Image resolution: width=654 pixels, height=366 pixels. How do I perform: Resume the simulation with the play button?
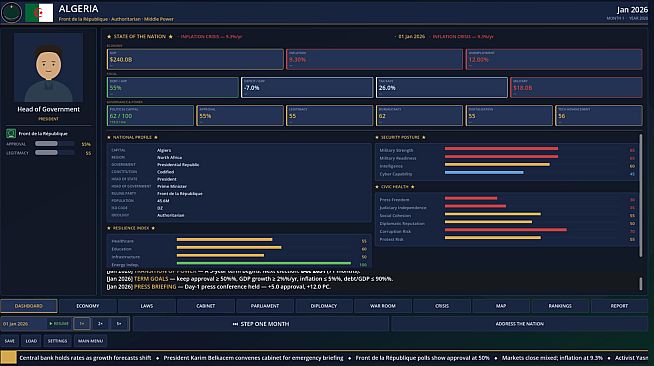coord(59,323)
